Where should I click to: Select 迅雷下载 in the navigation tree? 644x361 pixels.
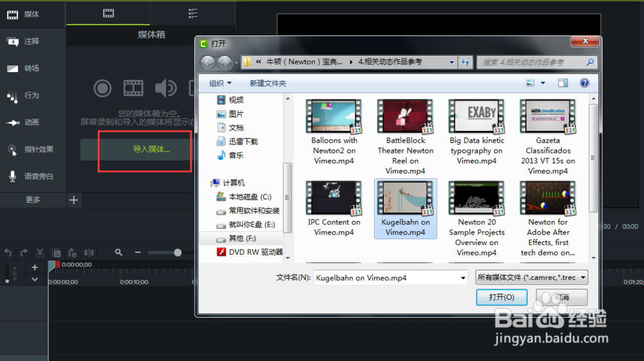[x=237, y=141]
